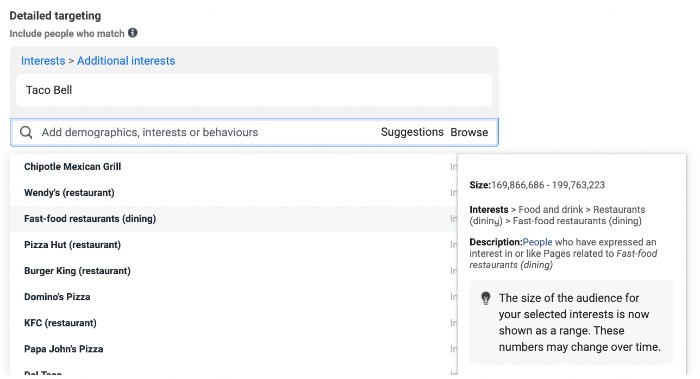Choose Wendy's (restaurant) suggestion
The image size is (700, 379).
[233, 192]
